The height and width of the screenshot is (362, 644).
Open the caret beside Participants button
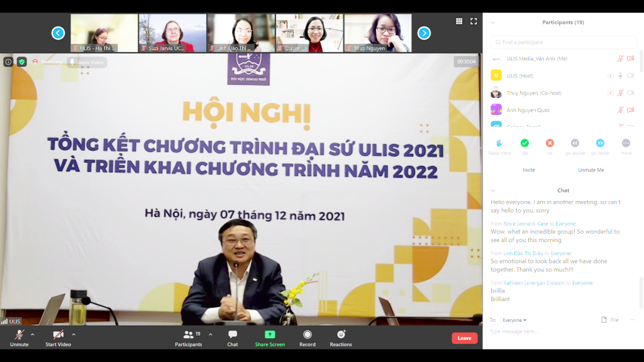pos(211,334)
